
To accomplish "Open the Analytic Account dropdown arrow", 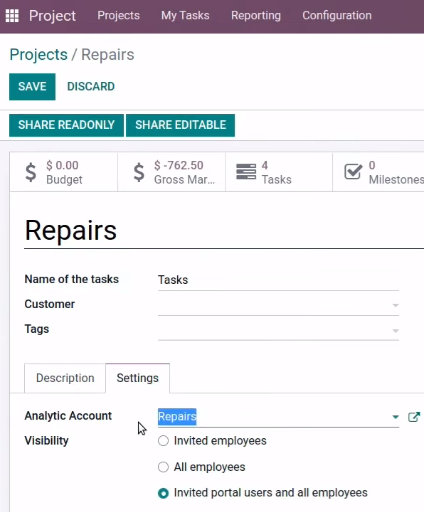I will [x=395, y=417].
